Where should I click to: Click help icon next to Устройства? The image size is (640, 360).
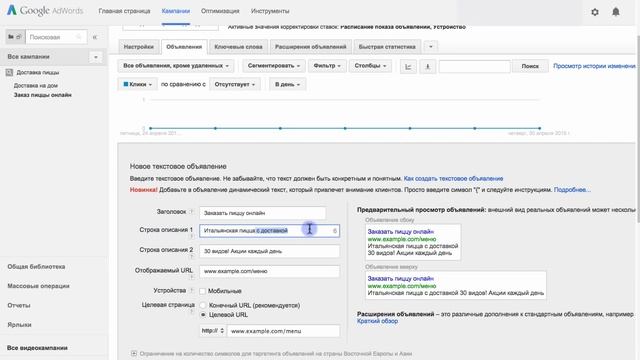point(191,291)
